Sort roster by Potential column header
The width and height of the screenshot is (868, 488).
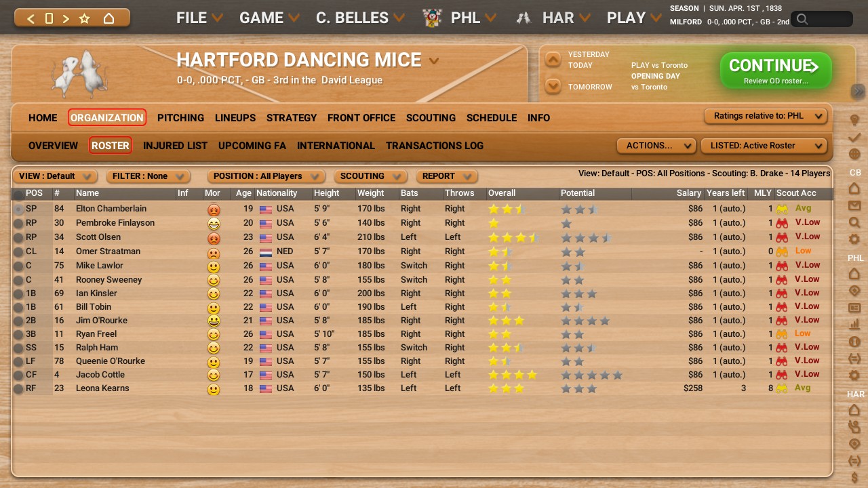coord(578,193)
